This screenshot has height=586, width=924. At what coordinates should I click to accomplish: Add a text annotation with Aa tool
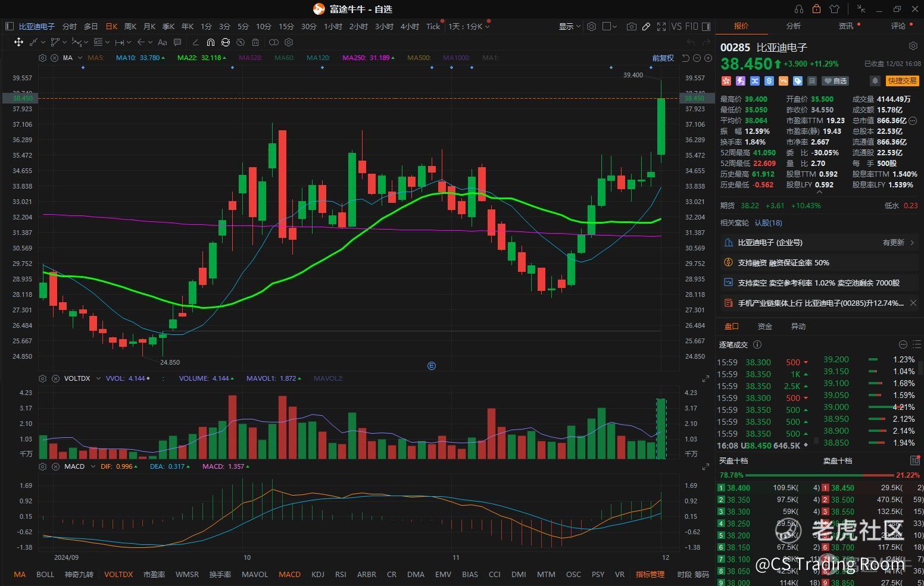[162, 42]
